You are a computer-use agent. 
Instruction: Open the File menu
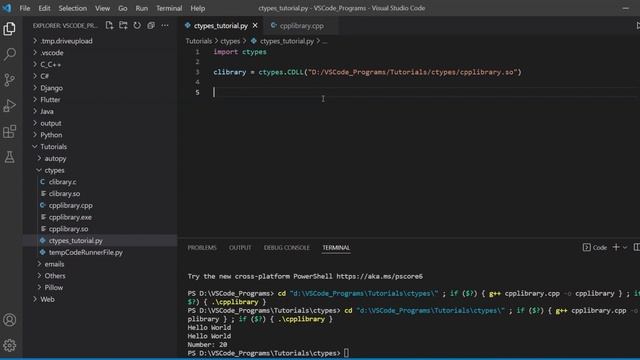tap(24, 8)
